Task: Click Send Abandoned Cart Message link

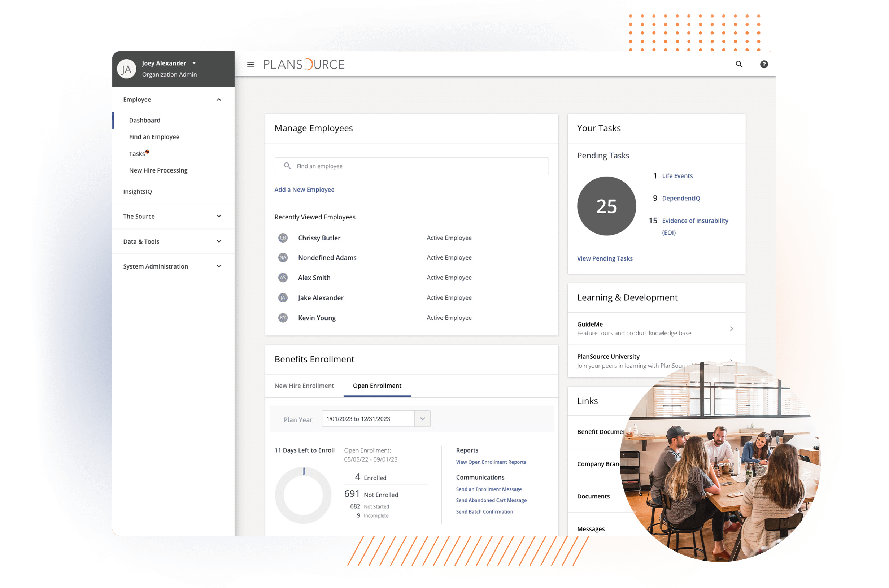Action: point(491,501)
